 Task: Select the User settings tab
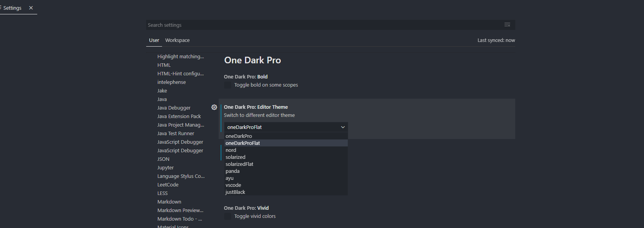(x=154, y=40)
